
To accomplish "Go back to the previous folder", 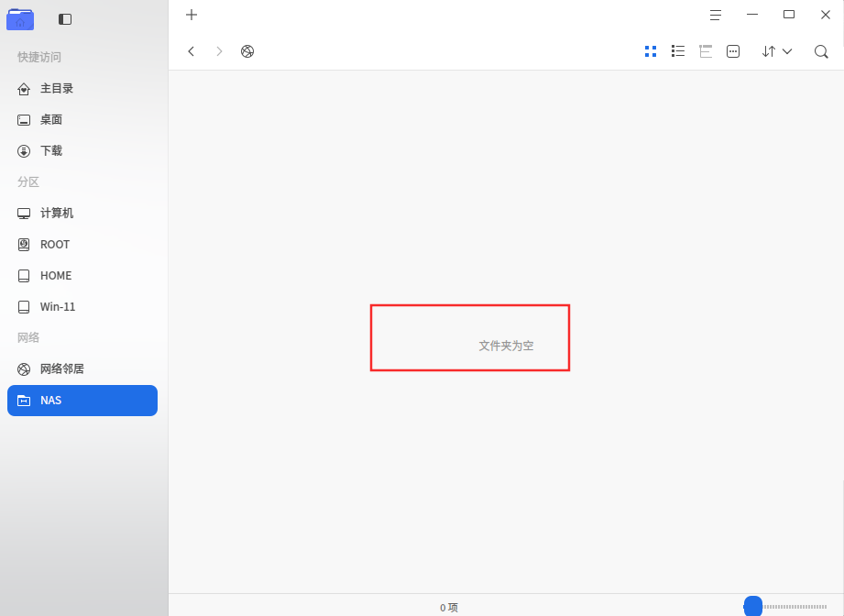I will [x=192, y=51].
